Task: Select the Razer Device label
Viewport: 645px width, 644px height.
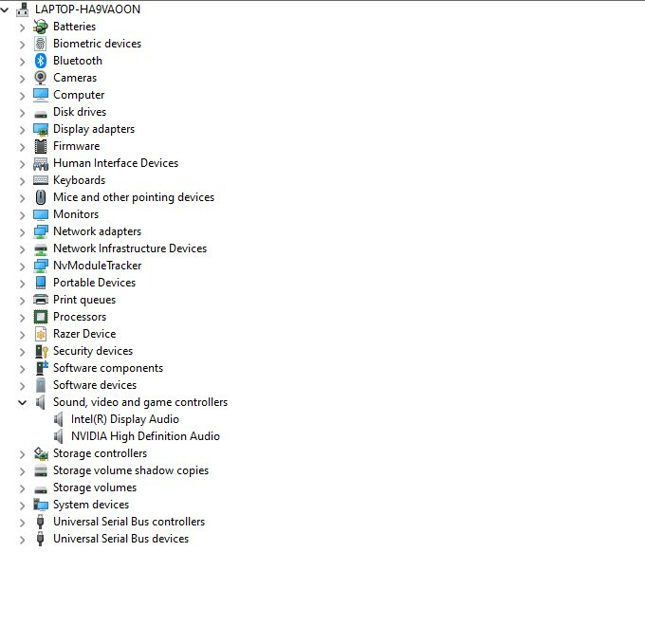Action: click(84, 334)
